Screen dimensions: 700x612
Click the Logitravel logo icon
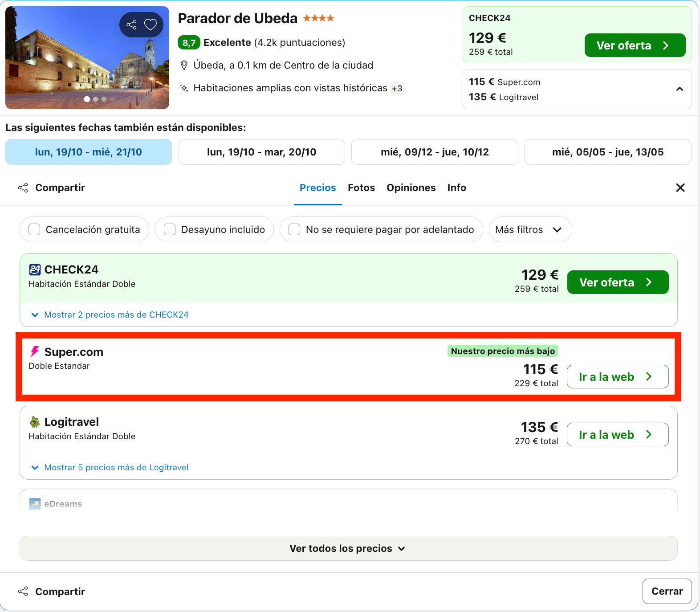coord(35,422)
